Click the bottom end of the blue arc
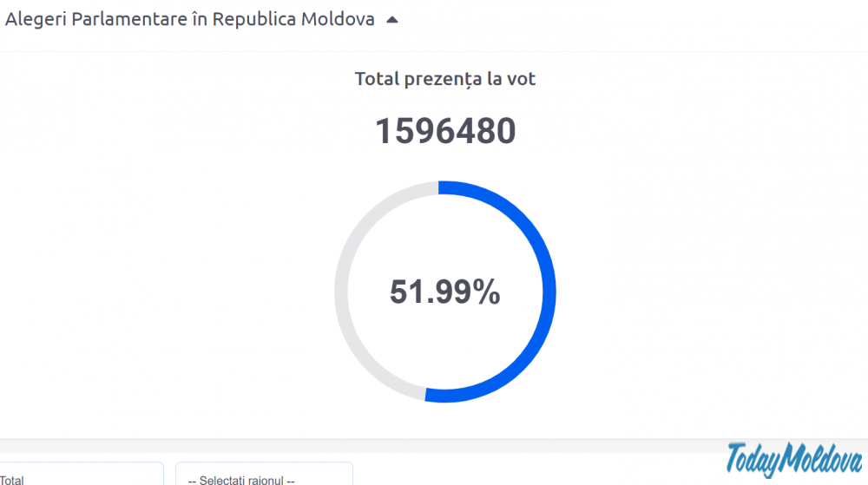868x485 pixels. pos(431,396)
